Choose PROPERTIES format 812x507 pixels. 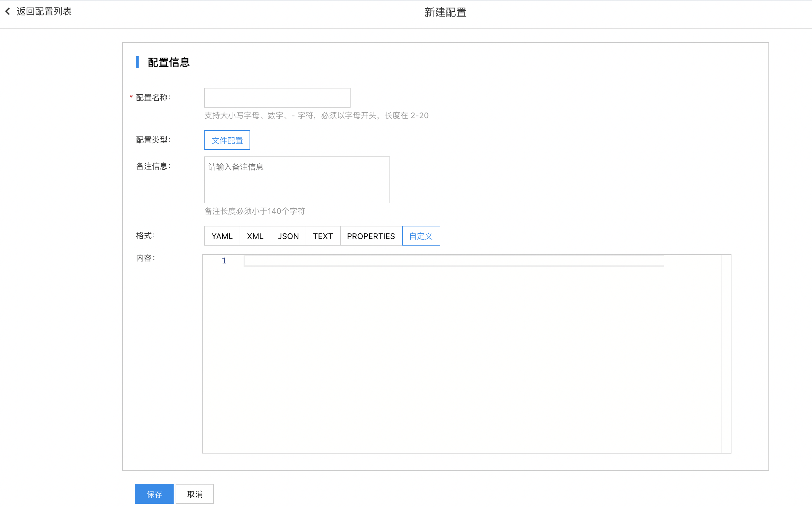pyautogui.click(x=371, y=236)
